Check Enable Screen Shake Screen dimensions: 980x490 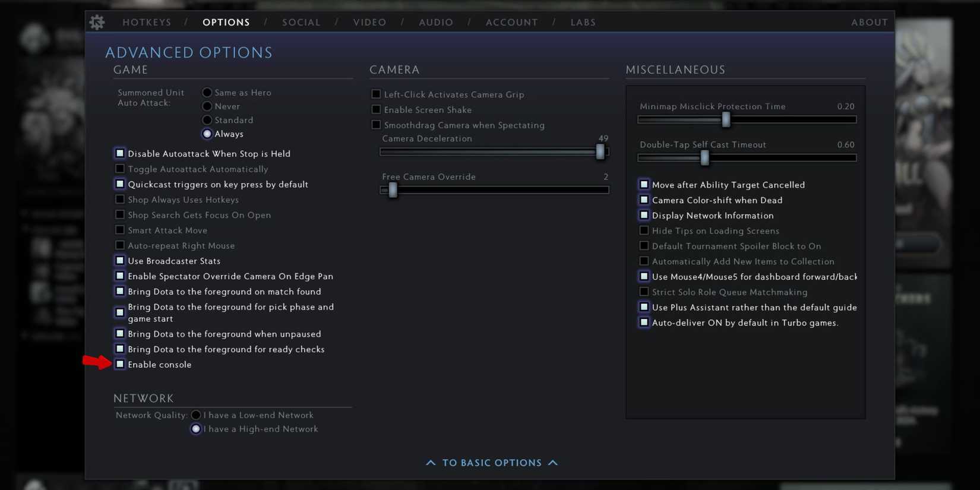pos(376,110)
